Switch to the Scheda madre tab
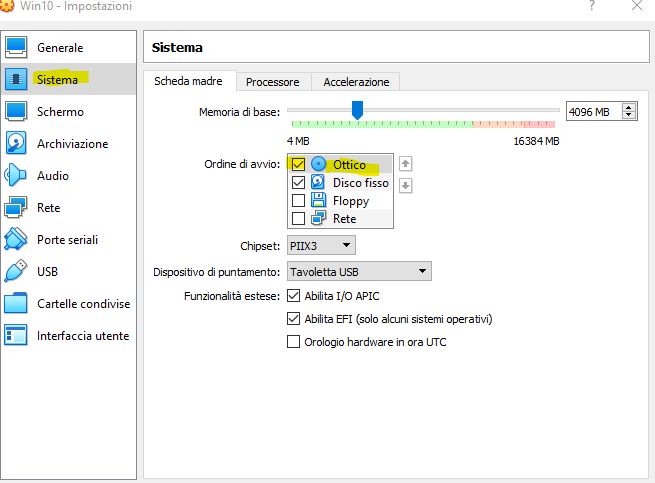Screen dimensions: 655x483 [x=188, y=81]
